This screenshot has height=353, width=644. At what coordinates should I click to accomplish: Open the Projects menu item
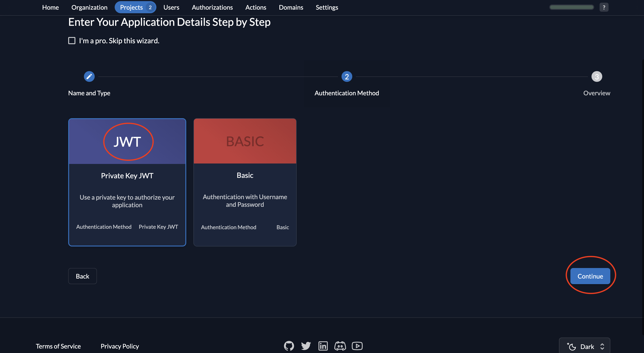pos(132,7)
